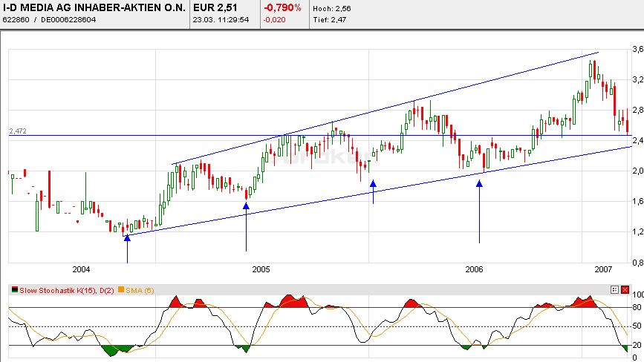
Task: Click the 2004 year label
Action: click(81, 269)
